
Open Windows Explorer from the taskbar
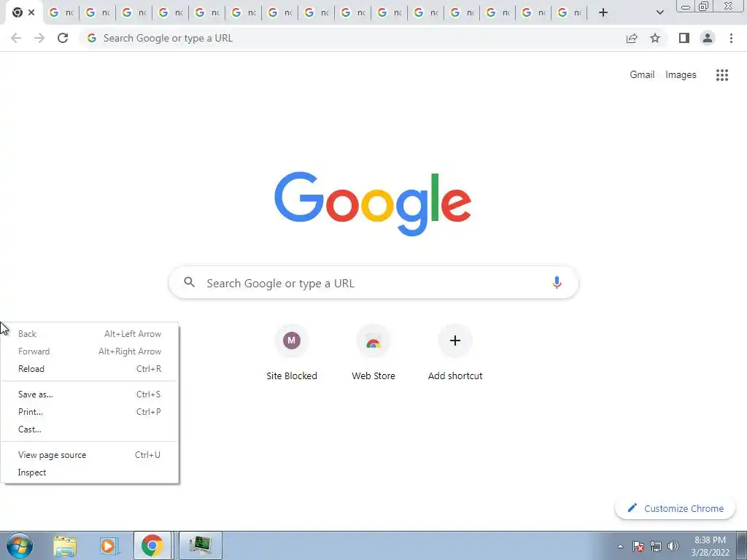pyautogui.click(x=65, y=545)
